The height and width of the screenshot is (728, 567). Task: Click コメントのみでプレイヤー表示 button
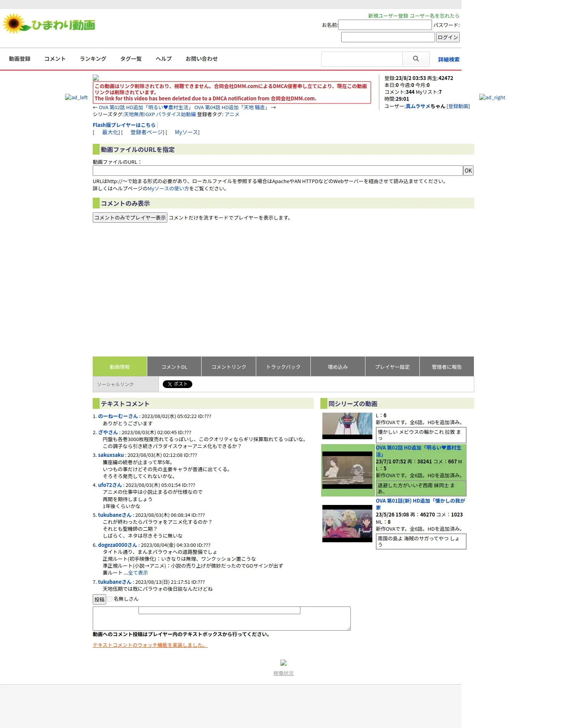(x=130, y=217)
